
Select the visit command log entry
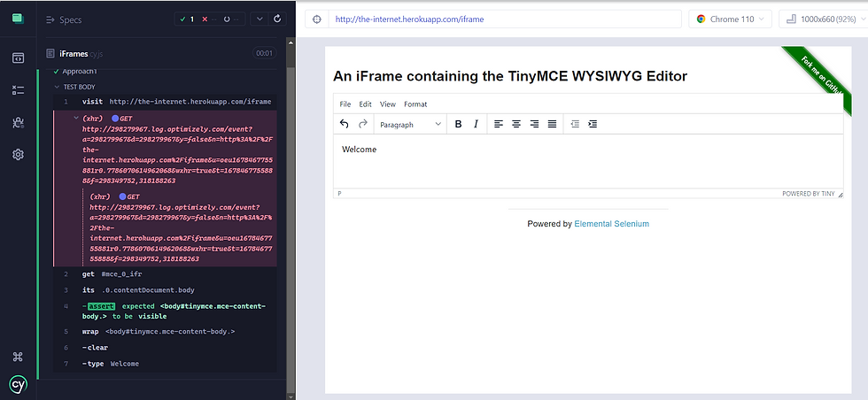click(x=165, y=102)
